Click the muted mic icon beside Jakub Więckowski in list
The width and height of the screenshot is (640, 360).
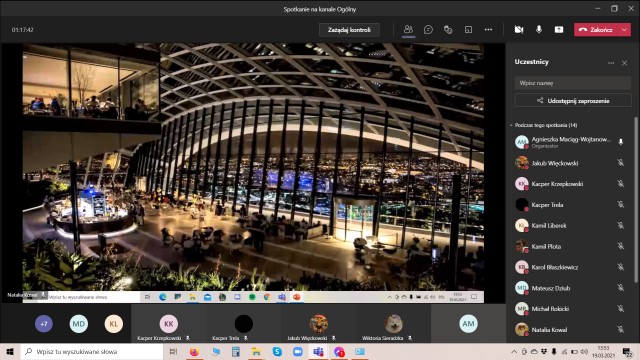pos(620,163)
